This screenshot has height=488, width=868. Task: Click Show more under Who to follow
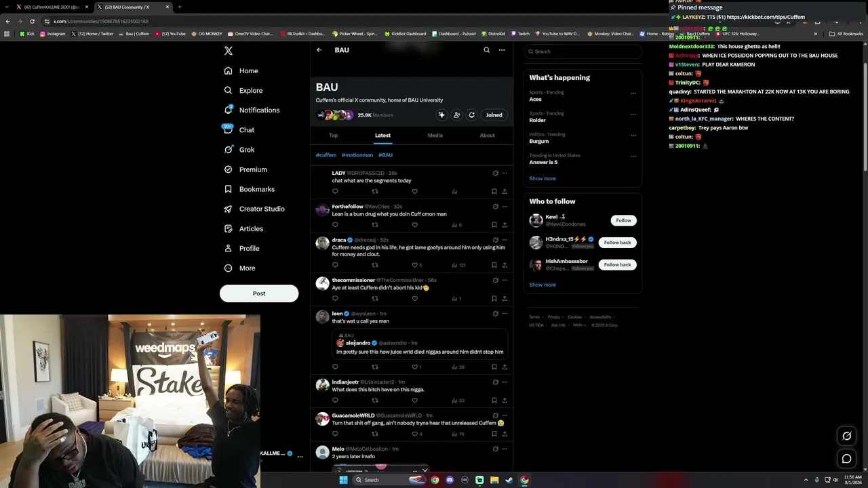(x=542, y=285)
